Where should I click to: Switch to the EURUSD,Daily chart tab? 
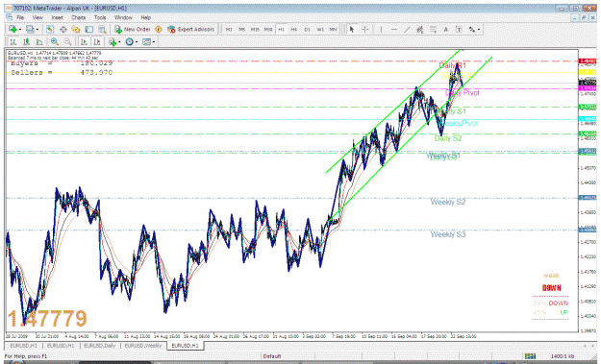coord(99,346)
